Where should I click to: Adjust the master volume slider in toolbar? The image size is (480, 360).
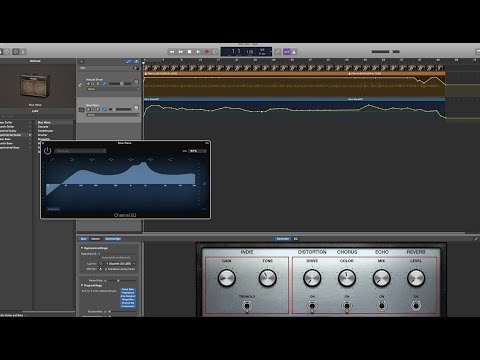385,52
